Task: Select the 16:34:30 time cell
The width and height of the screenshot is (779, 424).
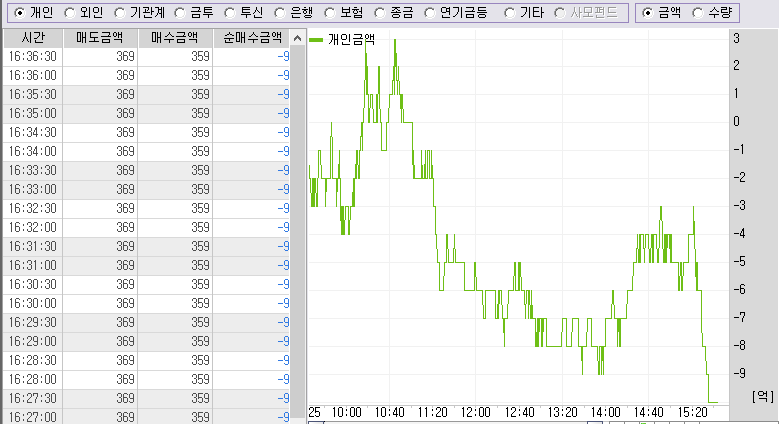Action: [x=33, y=132]
